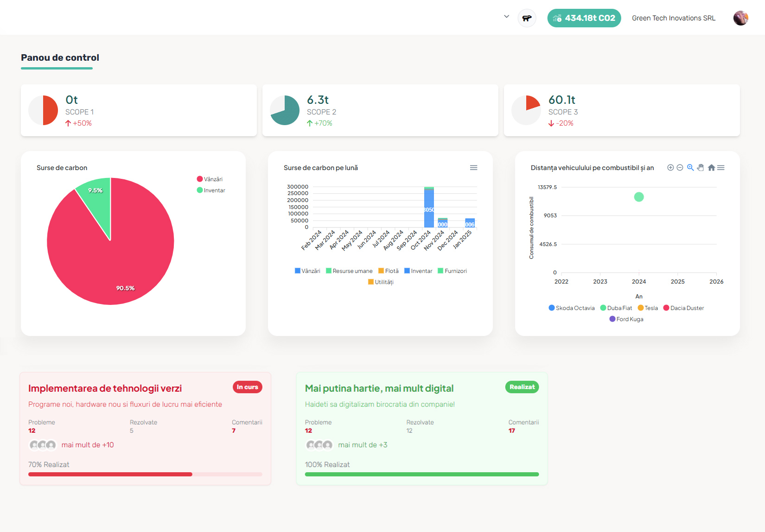The image size is (765, 532).
Task: Reset vehicle chart zoom with home icon
Action: click(711, 168)
